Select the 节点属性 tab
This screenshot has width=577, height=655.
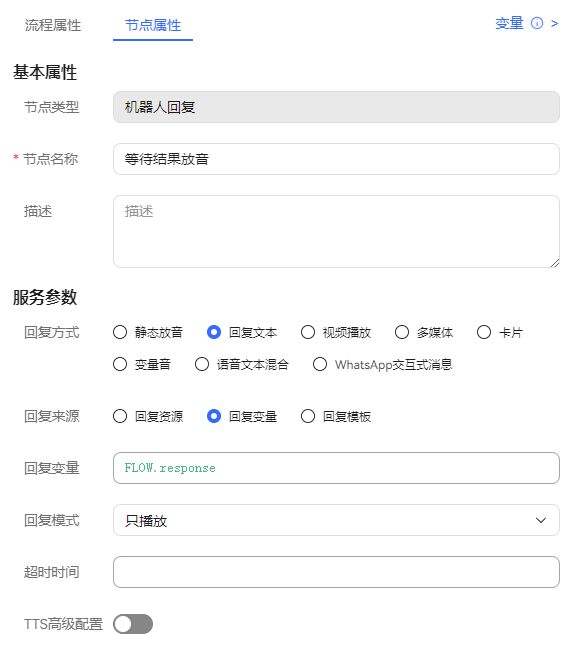click(153, 25)
